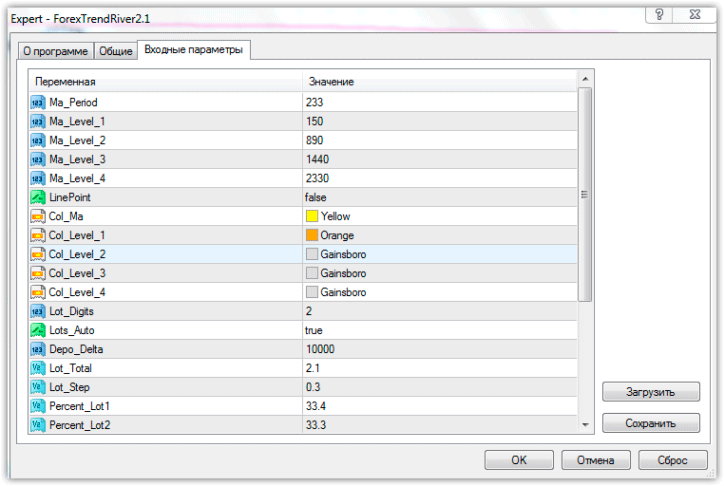Click the icon beside Depo_Delta
The width and height of the screenshot is (724, 486).
[38, 349]
